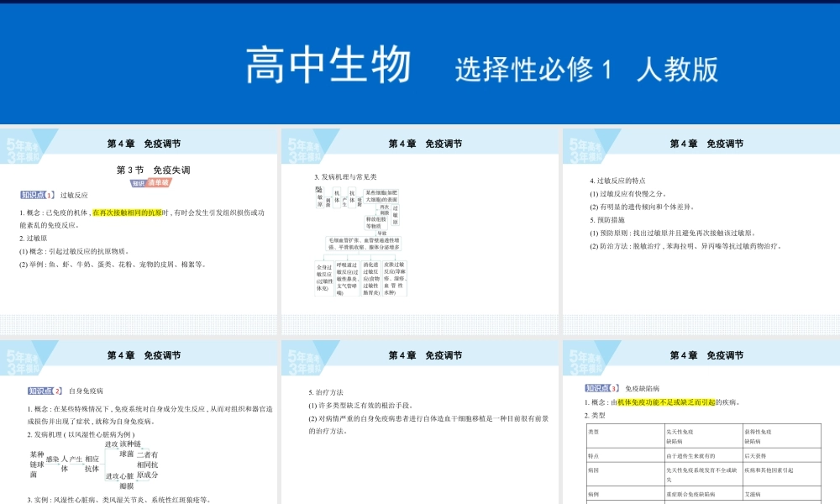Click the 知识清单 tag under 免疫失调
Image resolution: width=840 pixels, height=504 pixels.
coord(151,183)
